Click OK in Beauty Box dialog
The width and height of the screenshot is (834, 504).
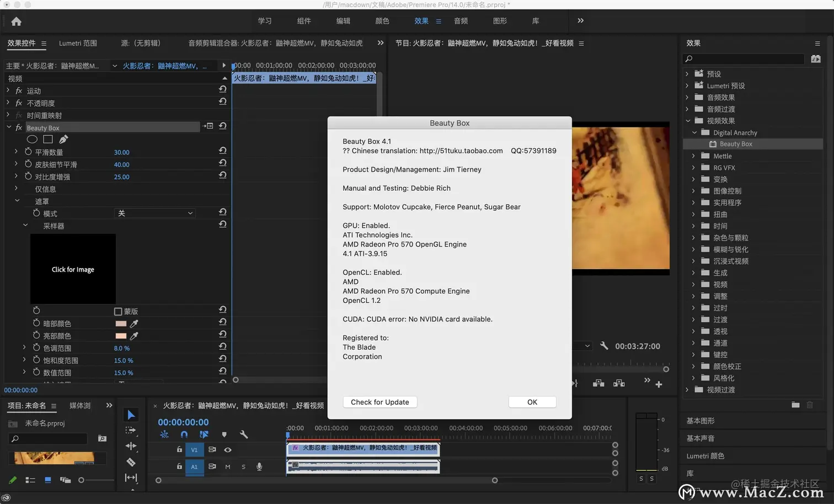pyautogui.click(x=532, y=402)
